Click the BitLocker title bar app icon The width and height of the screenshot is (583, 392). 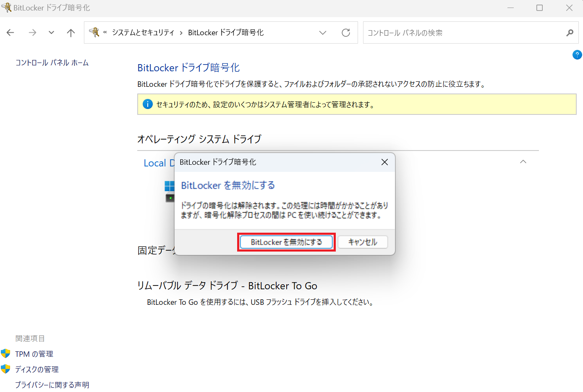pyautogui.click(x=6, y=8)
